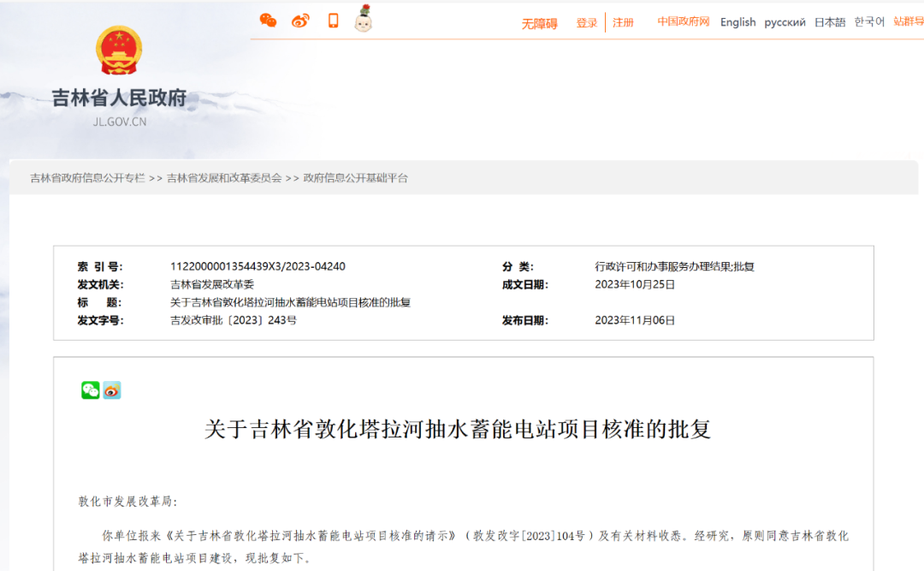924x571 pixels.
Task: Click the WeChat icon in top header
Action: click(x=268, y=21)
